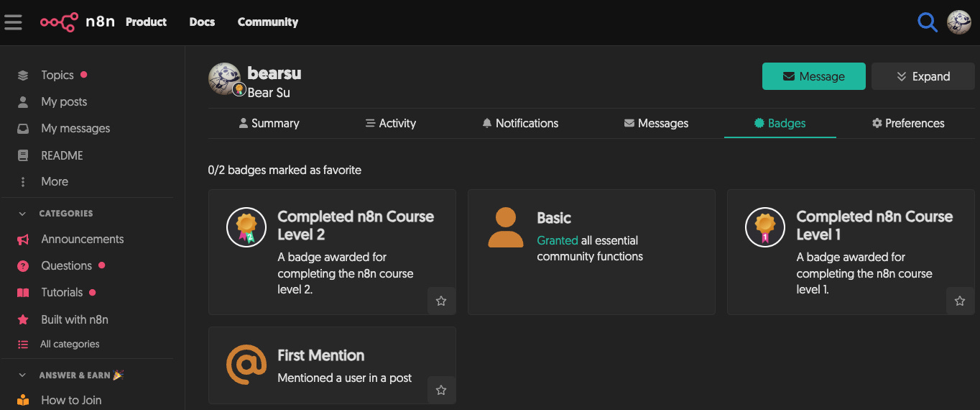The height and width of the screenshot is (410, 980).
Task: Click the My posts person icon
Action: (23, 101)
